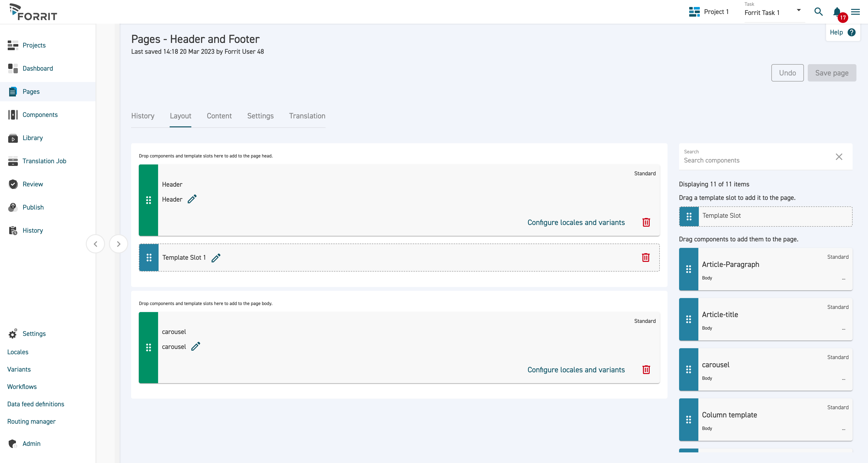Open the Translation Job sidebar icon

coord(13,161)
